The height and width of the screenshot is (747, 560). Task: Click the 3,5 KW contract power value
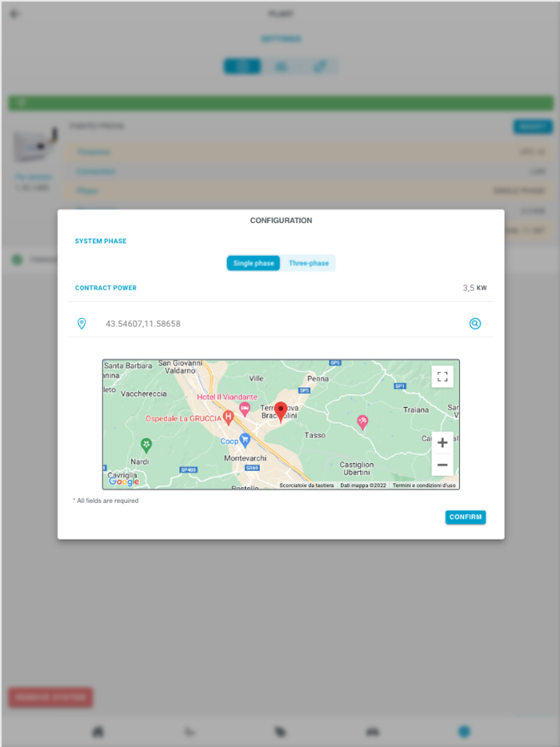coord(474,288)
